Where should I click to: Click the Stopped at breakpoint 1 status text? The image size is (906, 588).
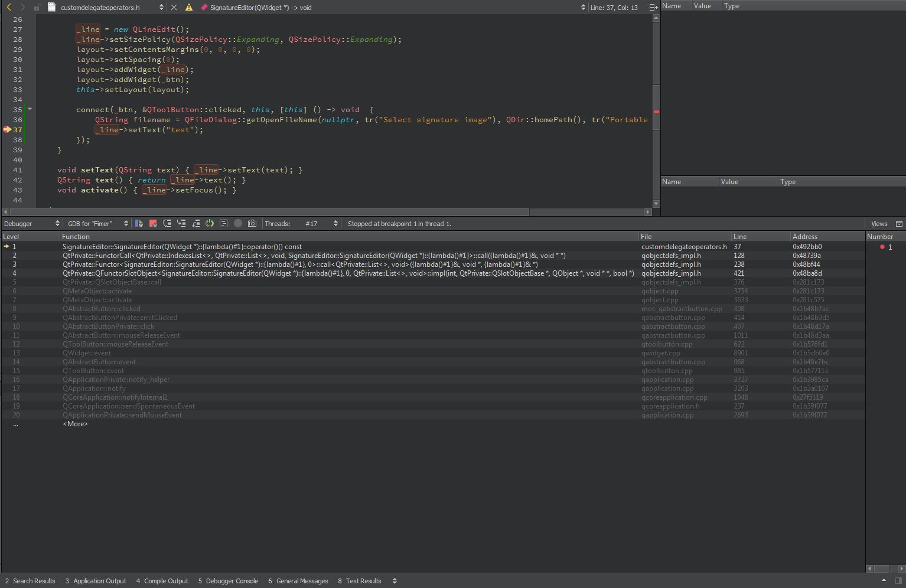[399, 224]
